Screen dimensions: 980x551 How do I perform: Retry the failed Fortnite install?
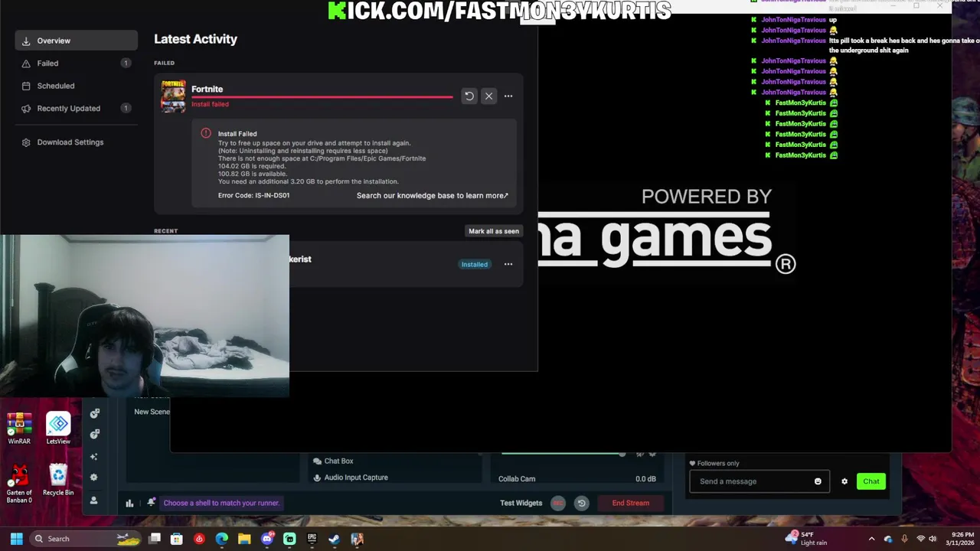point(469,96)
